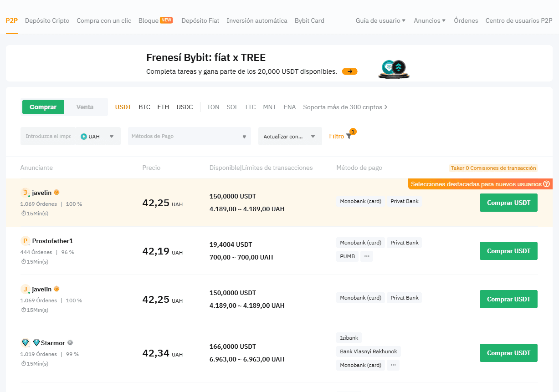This screenshot has height=392, width=559.
Task: Open the Órdenes page
Action: pyautogui.click(x=466, y=20)
